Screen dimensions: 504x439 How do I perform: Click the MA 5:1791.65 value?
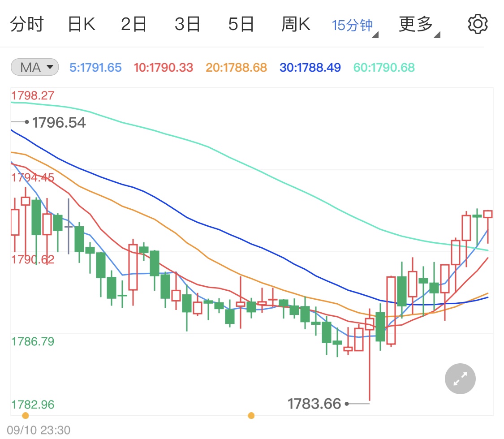95,68
